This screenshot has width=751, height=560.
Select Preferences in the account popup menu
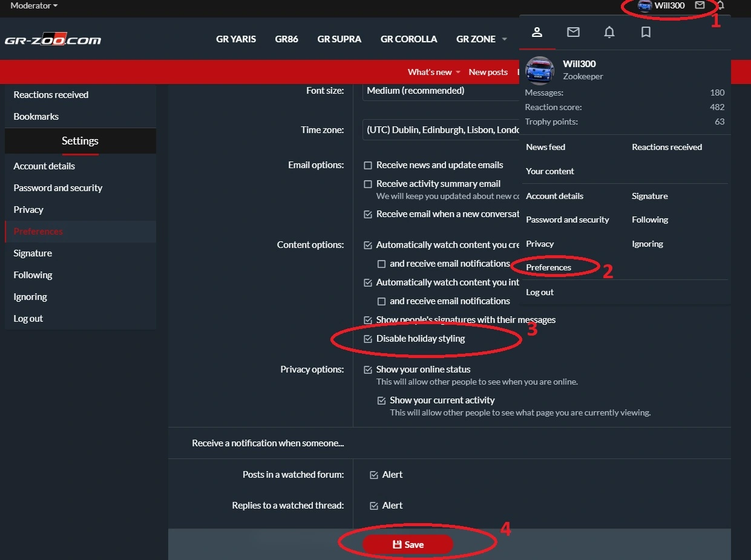tap(549, 267)
